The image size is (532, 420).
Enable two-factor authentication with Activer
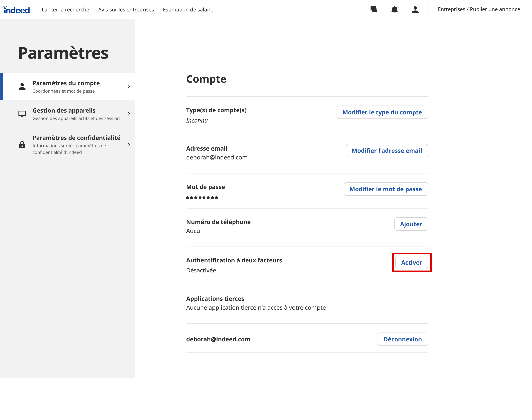click(x=411, y=262)
